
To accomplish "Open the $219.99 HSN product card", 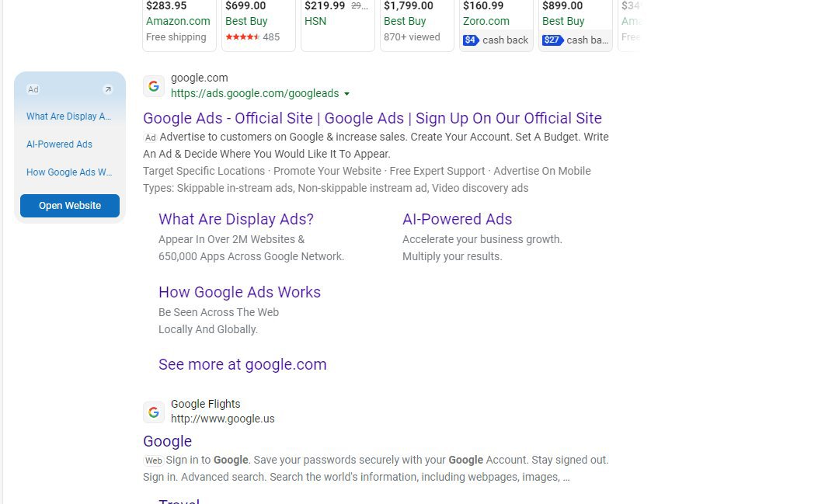I will tap(338, 26).
